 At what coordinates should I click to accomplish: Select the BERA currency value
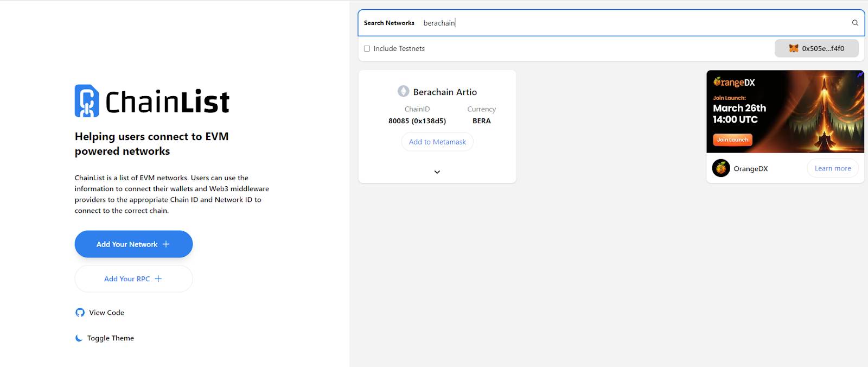coord(482,121)
